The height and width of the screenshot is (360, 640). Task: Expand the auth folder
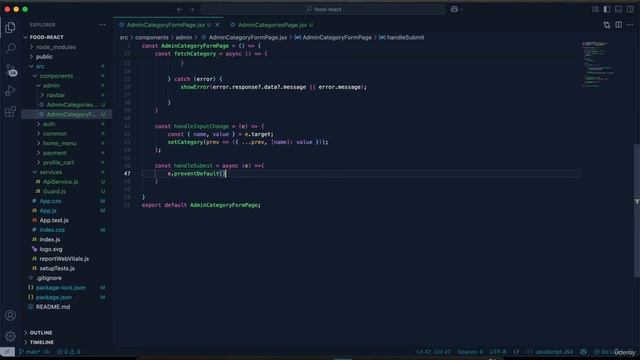point(49,124)
